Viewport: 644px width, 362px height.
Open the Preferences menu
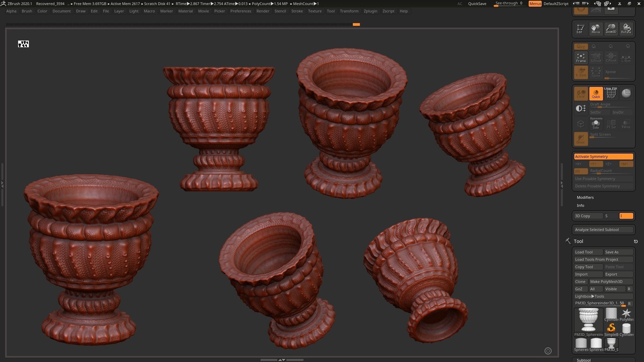[x=240, y=11]
